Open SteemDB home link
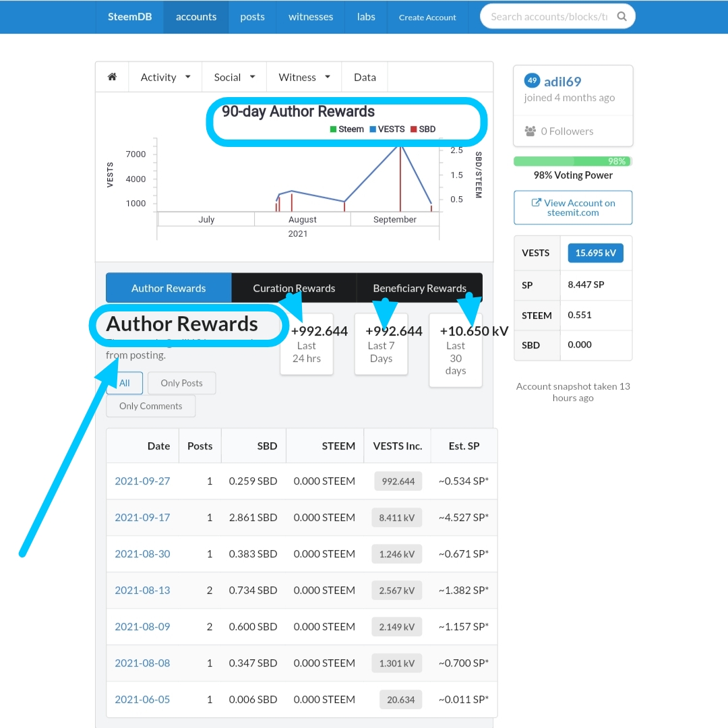This screenshot has width=728, height=728. click(129, 17)
